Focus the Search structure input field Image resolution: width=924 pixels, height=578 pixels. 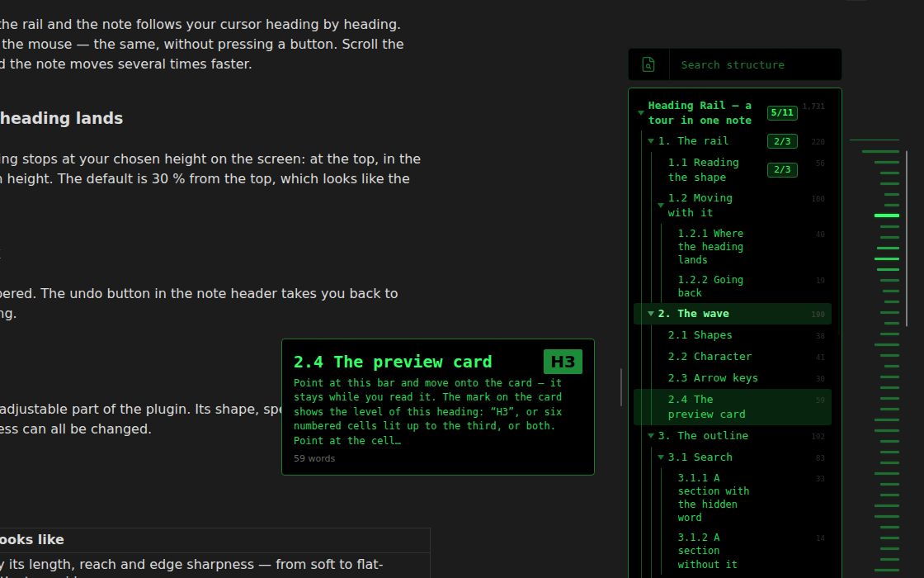756,65
